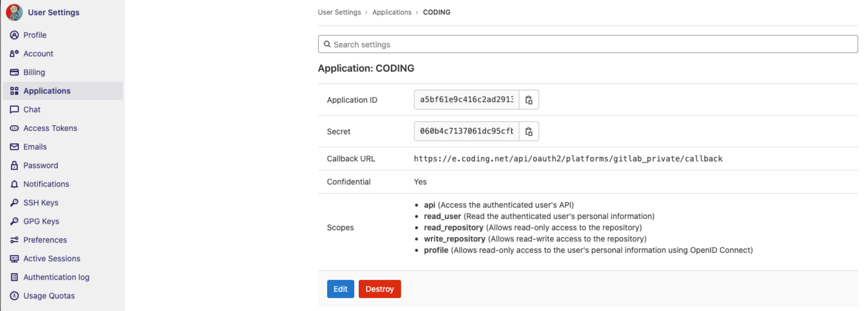Copy the Application ID to clipboard
868x311 pixels.
pos(528,100)
